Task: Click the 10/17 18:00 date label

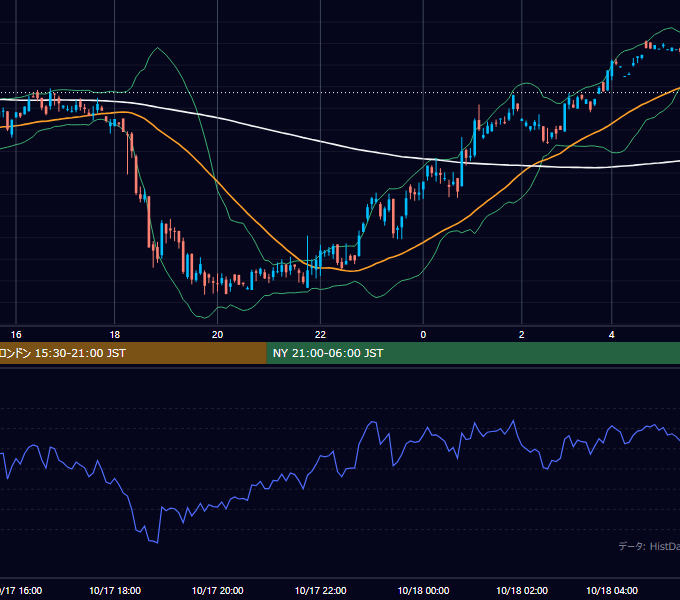Action: tap(115, 590)
